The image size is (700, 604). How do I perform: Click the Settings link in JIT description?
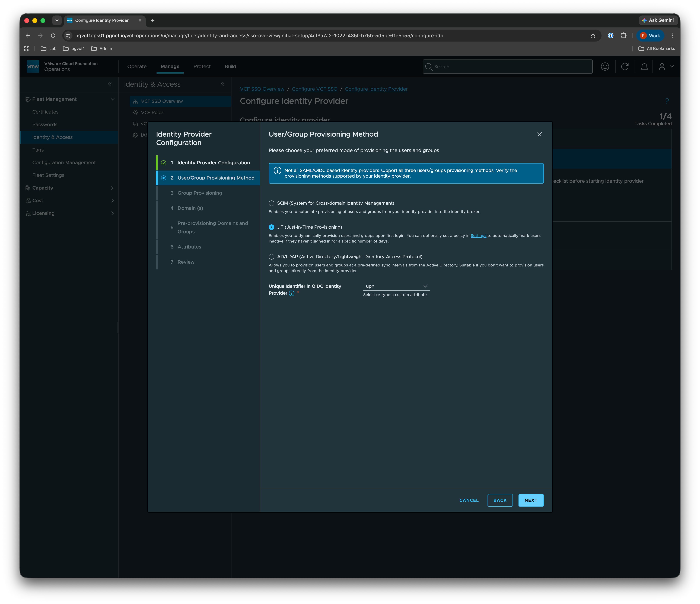click(x=478, y=236)
